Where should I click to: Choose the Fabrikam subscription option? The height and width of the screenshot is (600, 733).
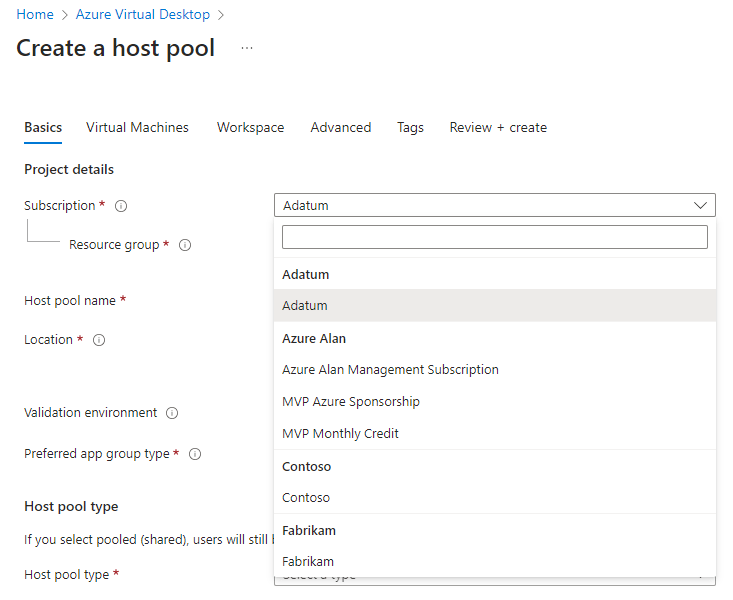(308, 562)
